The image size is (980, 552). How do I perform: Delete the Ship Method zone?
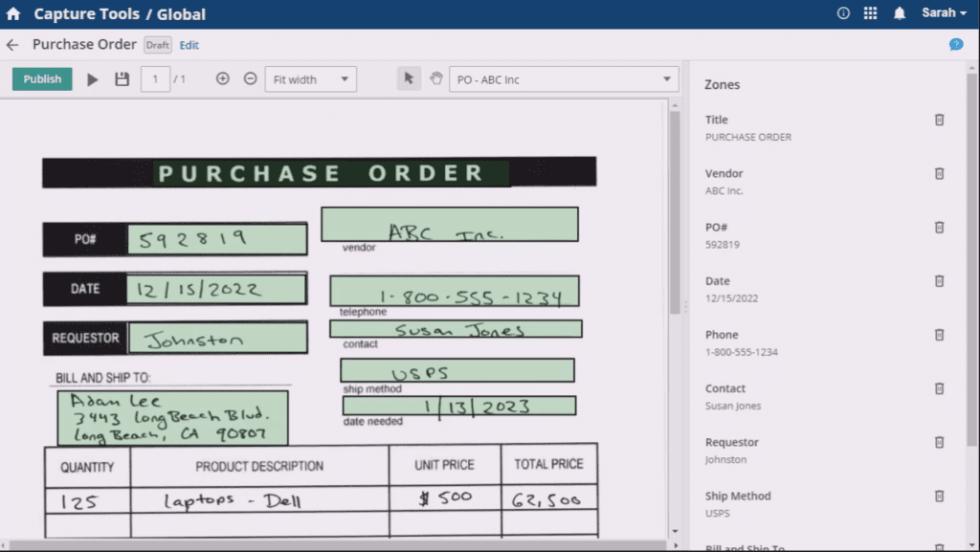coord(939,496)
